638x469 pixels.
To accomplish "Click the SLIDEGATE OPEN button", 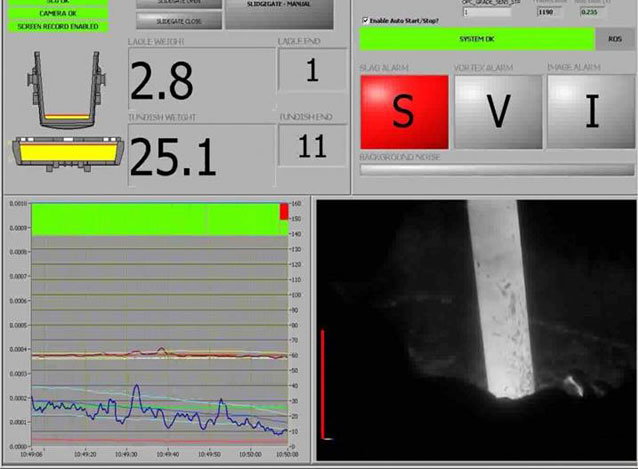I will click(179, 3).
